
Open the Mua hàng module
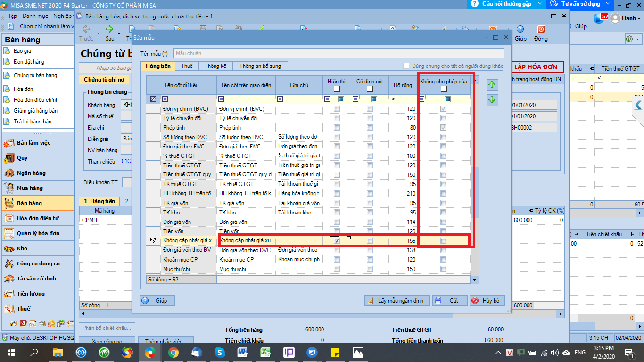click(38, 188)
